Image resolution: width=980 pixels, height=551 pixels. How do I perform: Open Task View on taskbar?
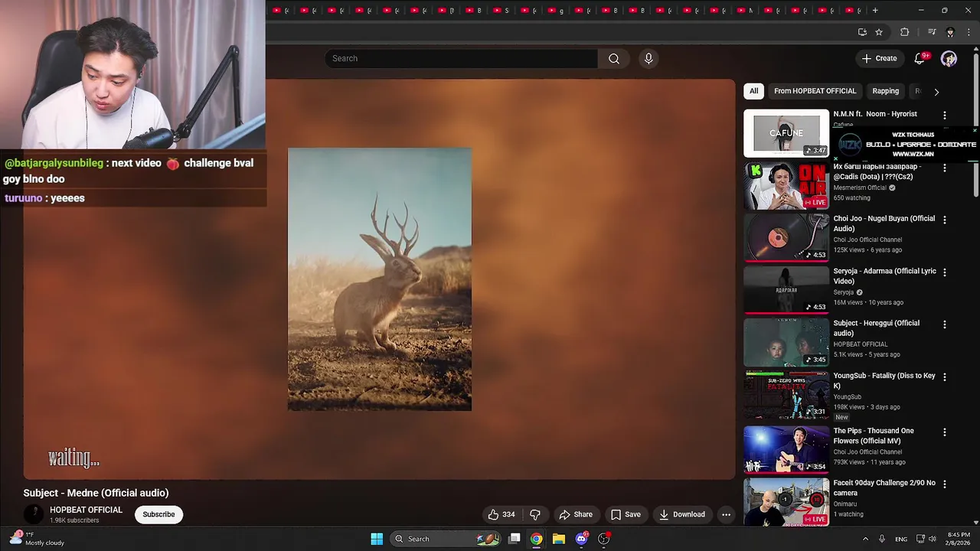pyautogui.click(x=514, y=539)
